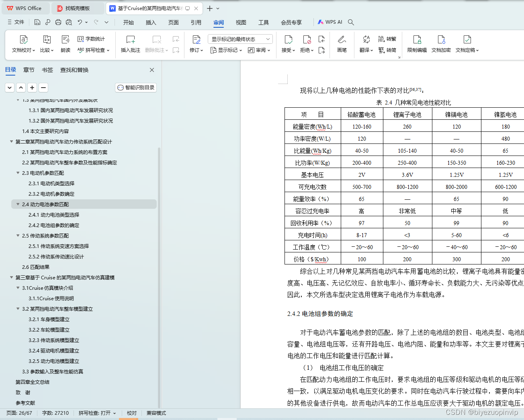
Task: Switch to the 视图 ribbon tab
Action: [241, 23]
